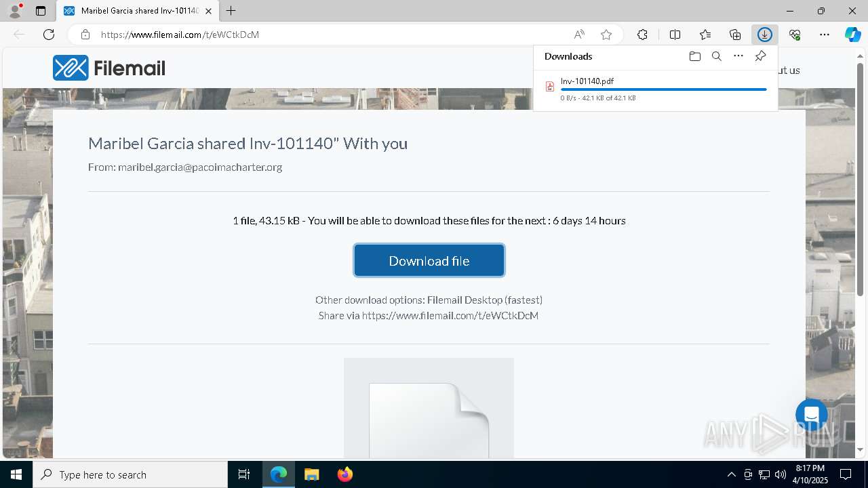Open the Favorites list icon
Screen dimensions: 868x488
(x=705, y=35)
